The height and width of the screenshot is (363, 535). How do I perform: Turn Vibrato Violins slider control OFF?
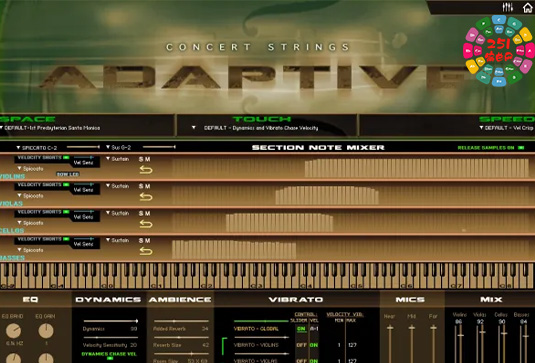(301, 345)
